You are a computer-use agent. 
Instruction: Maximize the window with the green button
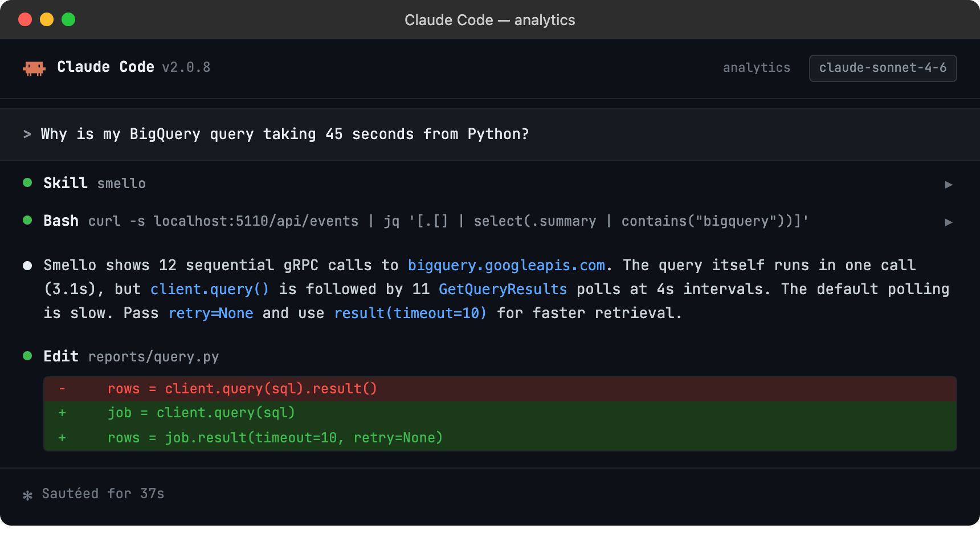click(x=68, y=19)
